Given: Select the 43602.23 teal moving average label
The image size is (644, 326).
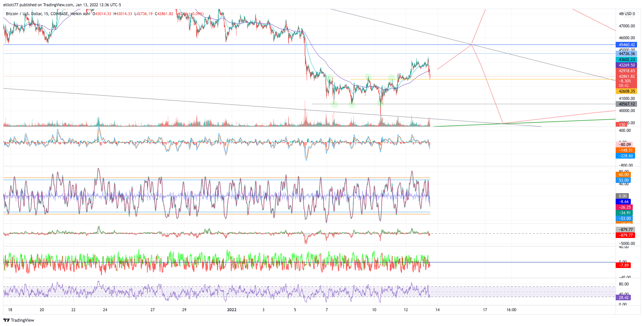Looking at the screenshot, I should coord(626,60).
